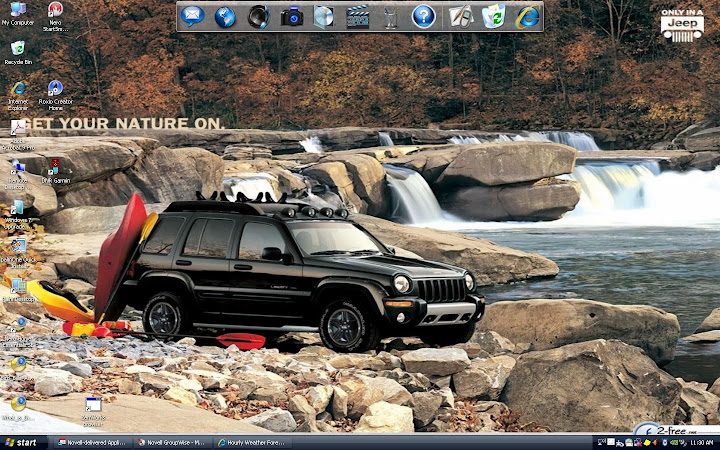
Task: Select the My Computer desktop icon
Action: (x=18, y=14)
